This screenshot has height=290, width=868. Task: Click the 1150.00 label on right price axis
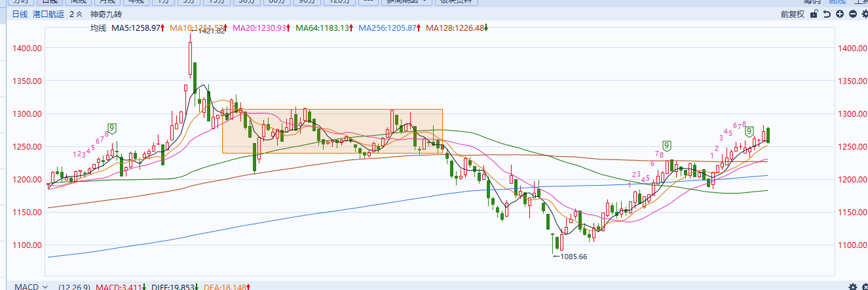click(x=851, y=212)
